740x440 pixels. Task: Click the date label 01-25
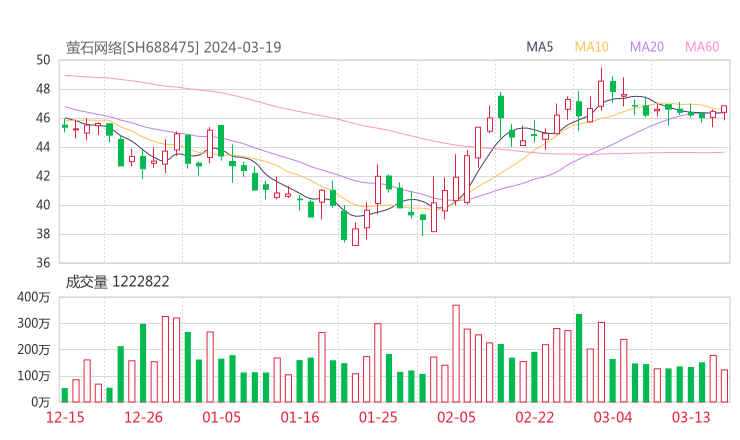(x=378, y=417)
